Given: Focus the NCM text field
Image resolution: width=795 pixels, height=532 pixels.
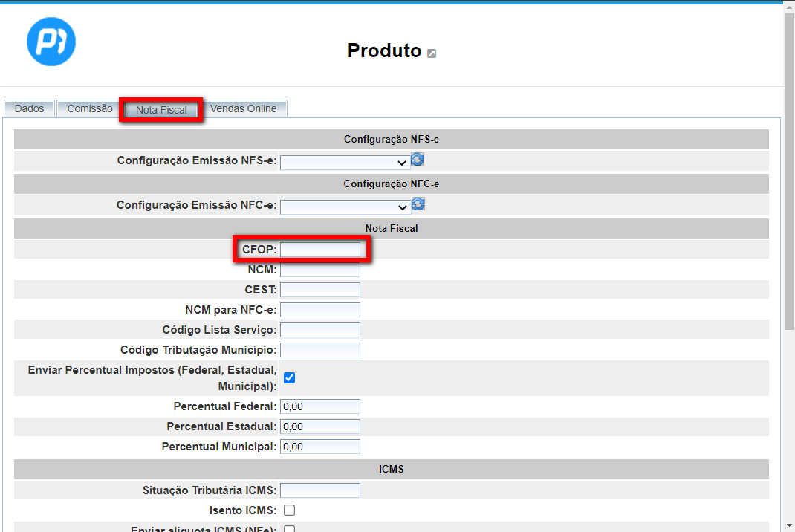Looking at the screenshot, I should 319,270.
